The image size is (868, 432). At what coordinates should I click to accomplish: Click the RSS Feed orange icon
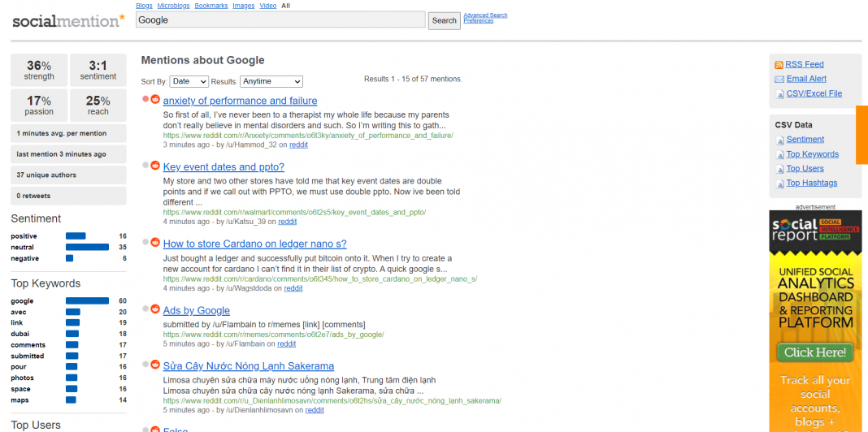pyautogui.click(x=779, y=65)
